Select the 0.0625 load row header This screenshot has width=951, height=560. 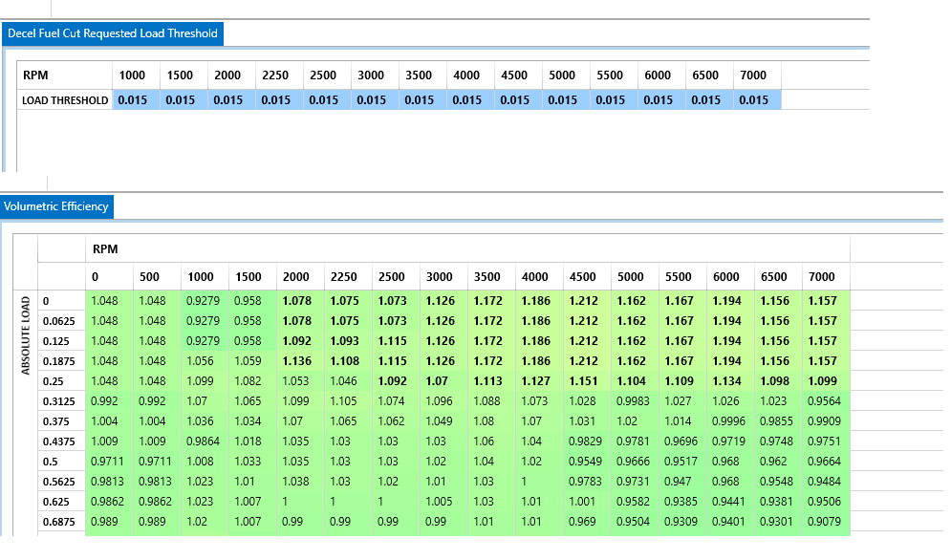61,321
